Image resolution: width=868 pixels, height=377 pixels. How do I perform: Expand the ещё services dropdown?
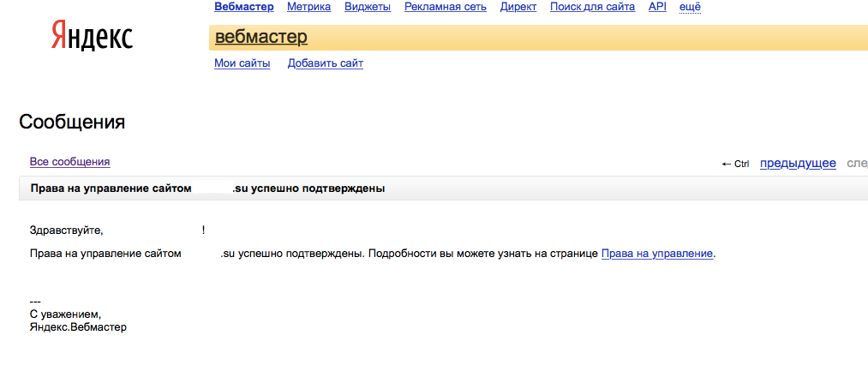pyautogui.click(x=691, y=7)
